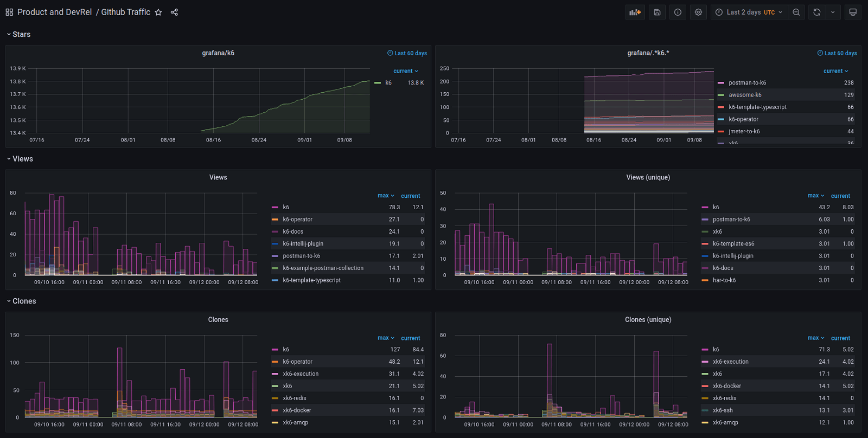This screenshot has width=868, height=438.
Task: Toggle k6-example-postman-collection series
Action: pos(323,268)
